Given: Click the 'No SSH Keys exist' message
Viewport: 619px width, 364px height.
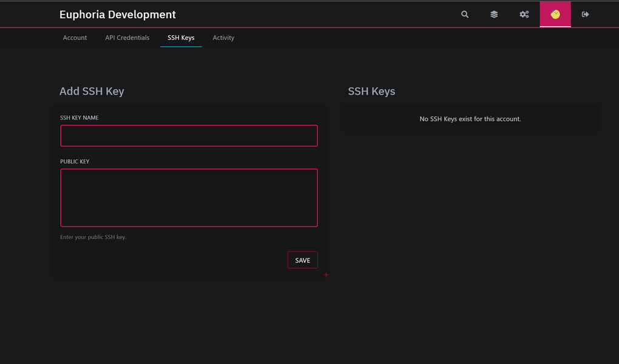Looking at the screenshot, I should (470, 119).
